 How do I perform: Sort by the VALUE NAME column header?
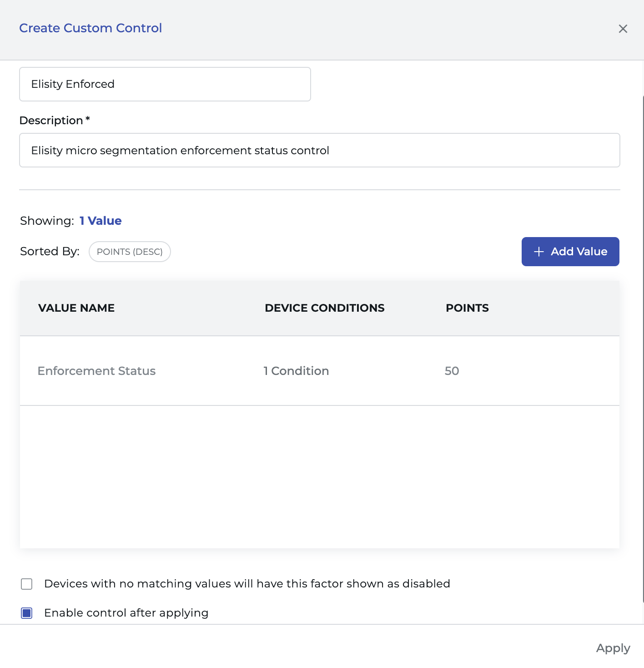click(76, 308)
